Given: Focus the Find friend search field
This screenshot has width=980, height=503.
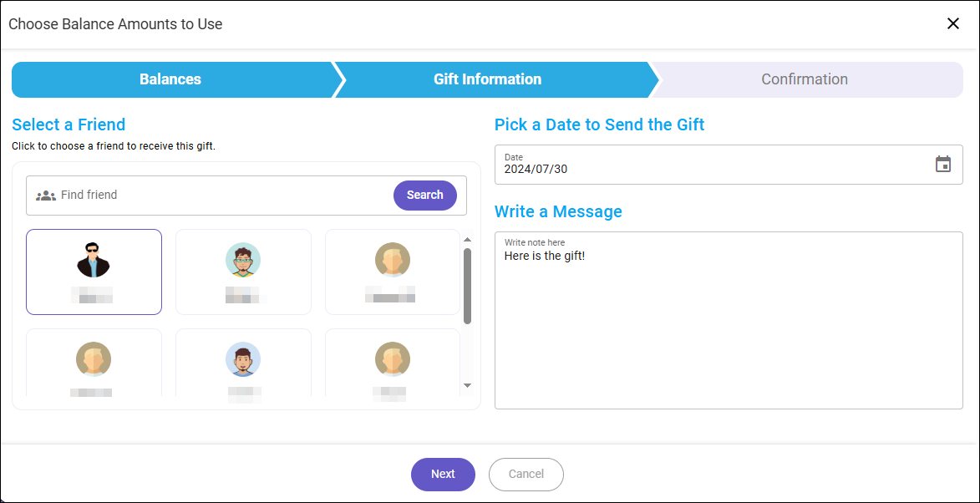Looking at the screenshot, I should (225, 195).
